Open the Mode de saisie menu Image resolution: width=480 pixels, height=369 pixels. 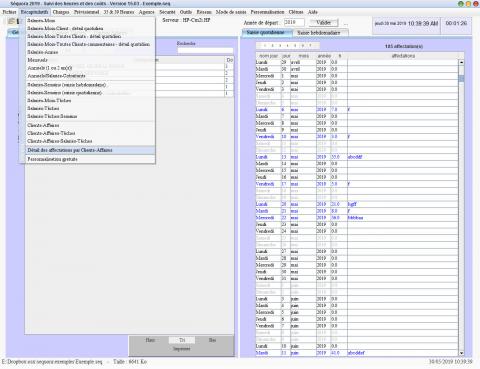point(231,12)
